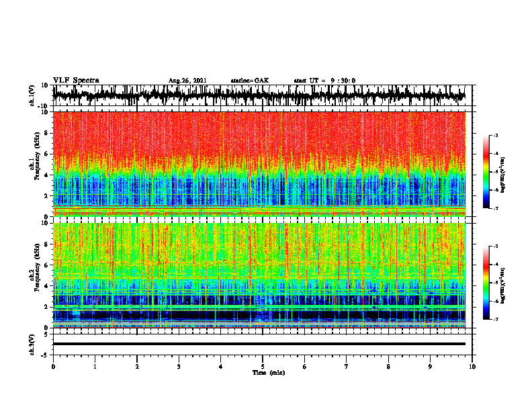Image resolution: width=532 pixels, height=411 pixels.
Task: Click time axis tick label "10"
Action: (472, 367)
